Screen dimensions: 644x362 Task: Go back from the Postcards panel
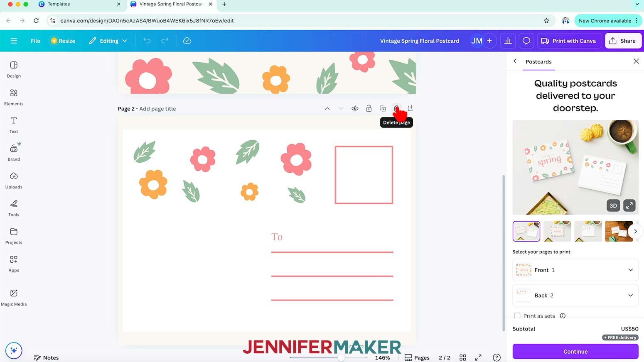click(x=515, y=61)
